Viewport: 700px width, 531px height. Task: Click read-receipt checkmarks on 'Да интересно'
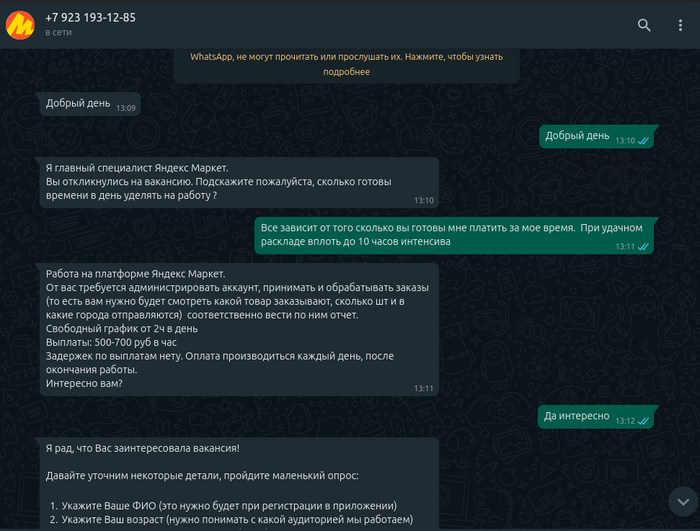[643, 421]
